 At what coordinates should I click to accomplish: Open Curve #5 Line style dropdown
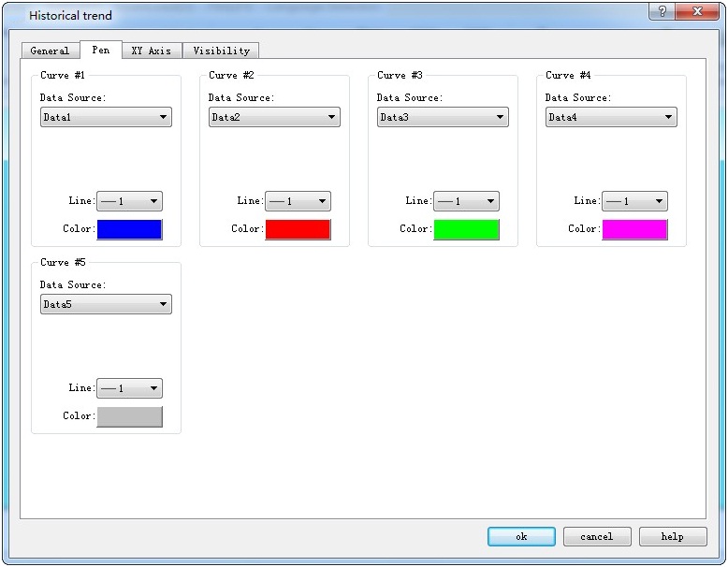click(x=129, y=388)
